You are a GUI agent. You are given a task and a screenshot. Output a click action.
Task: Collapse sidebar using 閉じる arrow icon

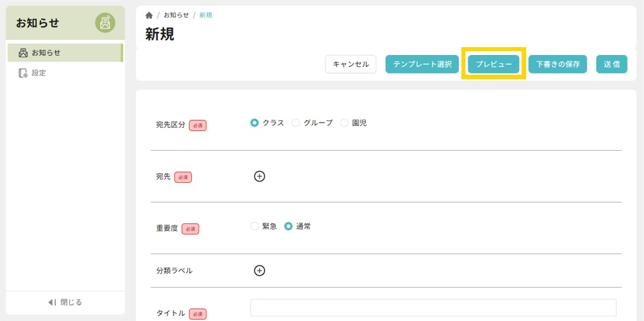52,302
